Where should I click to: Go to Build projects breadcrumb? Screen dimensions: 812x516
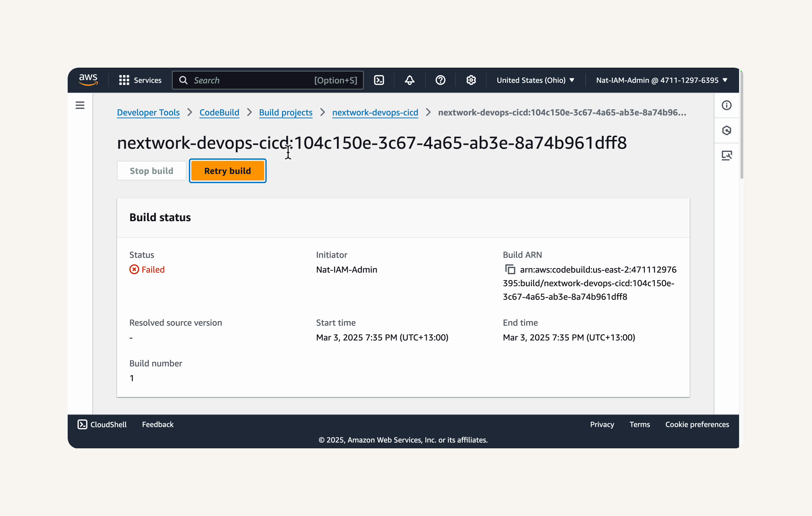(x=286, y=112)
